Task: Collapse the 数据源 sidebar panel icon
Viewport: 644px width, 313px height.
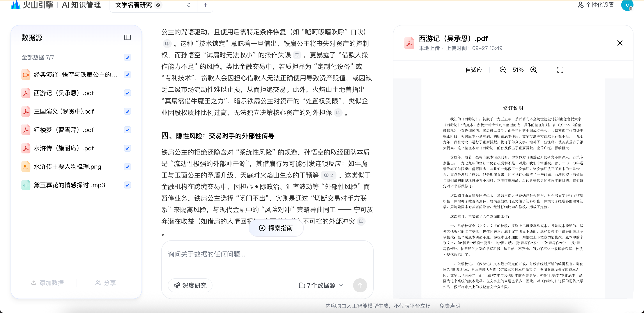Action: click(127, 37)
